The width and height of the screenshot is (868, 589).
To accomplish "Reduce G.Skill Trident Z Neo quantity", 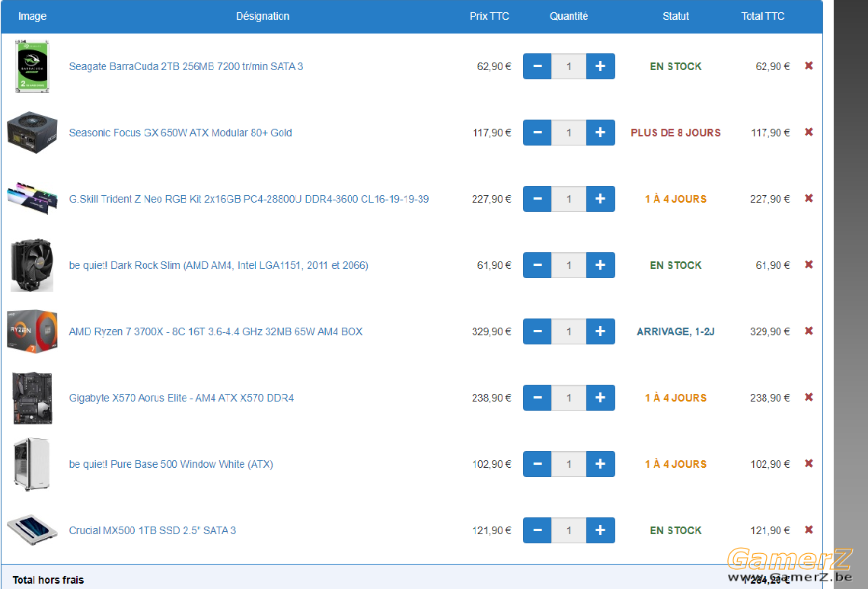I will point(537,199).
